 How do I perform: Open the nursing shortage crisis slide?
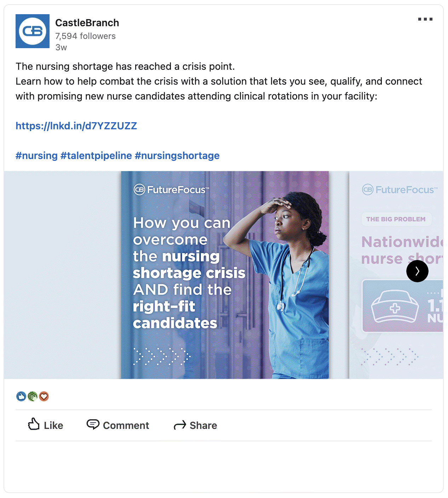coord(225,275)
